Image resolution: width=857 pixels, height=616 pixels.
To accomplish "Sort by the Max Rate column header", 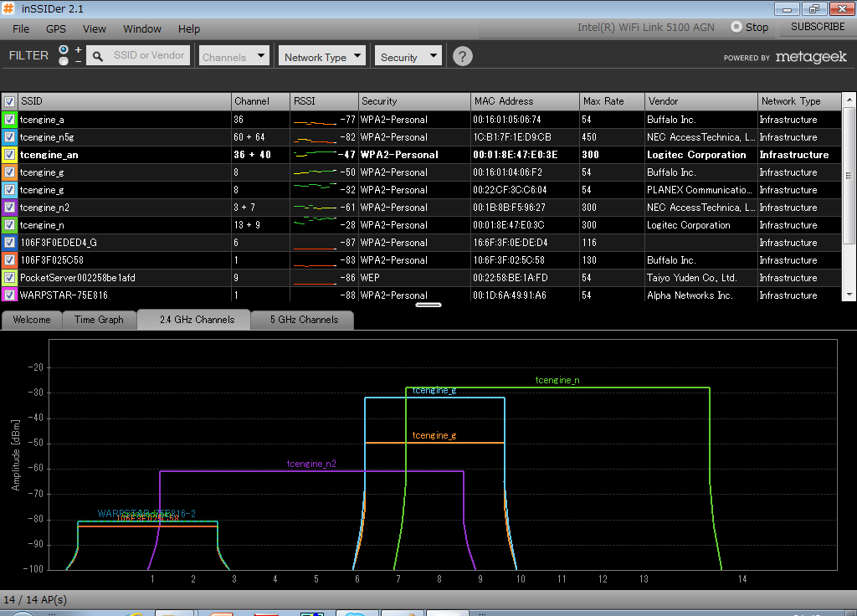I will coord(612,101).
